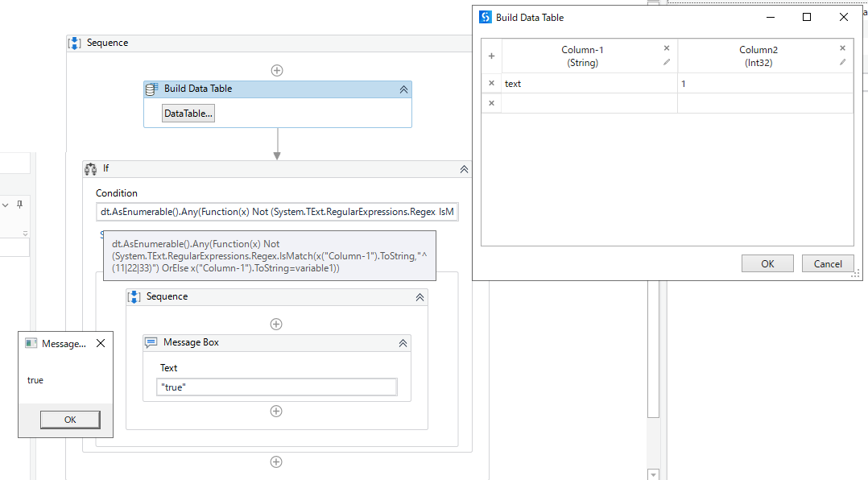Confirm OK in Build Data Table dialog
The height and width of the screenshot is (480, 868).
767,263
